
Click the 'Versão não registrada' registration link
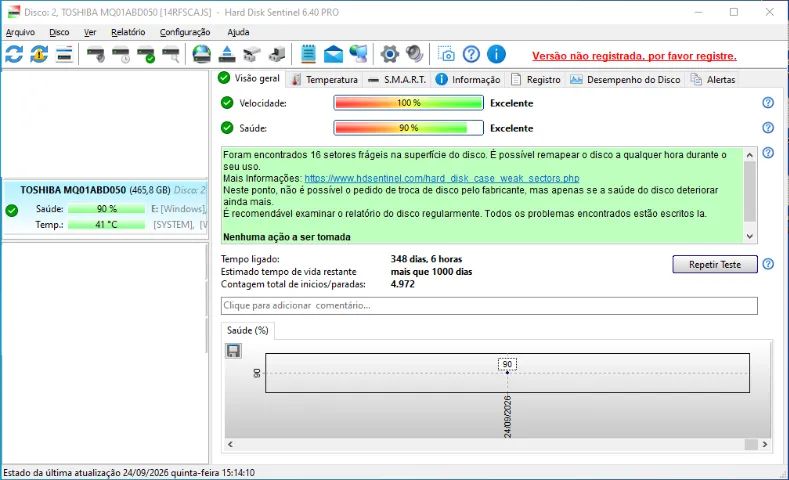point(634,56)
